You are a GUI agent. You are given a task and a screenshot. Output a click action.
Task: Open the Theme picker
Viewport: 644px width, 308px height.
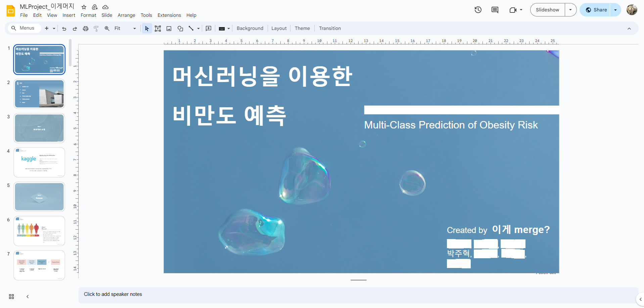(x=302, y=28)
